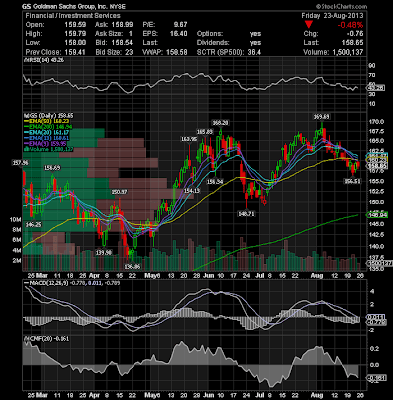Click the 165.89 price label
The height and width of the screenshot is (400, 393).
pyautogui.click(x=204, y=132)
